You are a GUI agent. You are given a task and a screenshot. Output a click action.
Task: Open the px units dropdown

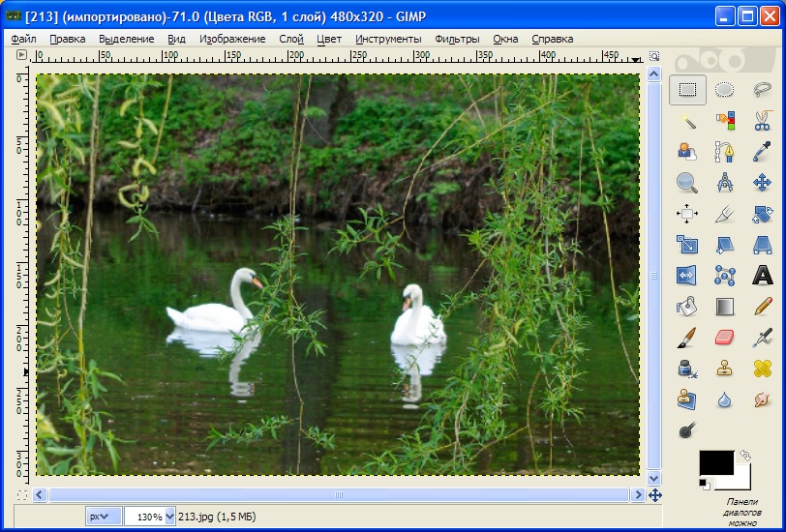(103, 517)
